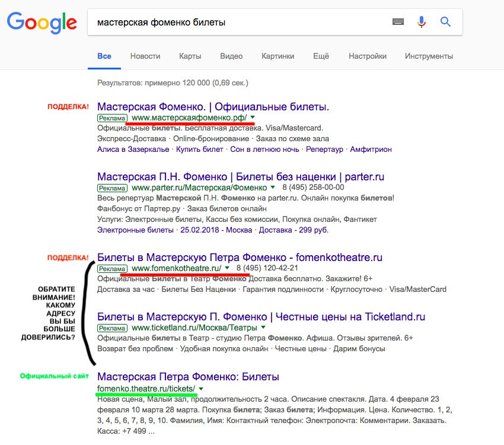Open Ticketland.ru Честные цены result
This screenshot has width=504, height=445.
(x=261, y=317)
